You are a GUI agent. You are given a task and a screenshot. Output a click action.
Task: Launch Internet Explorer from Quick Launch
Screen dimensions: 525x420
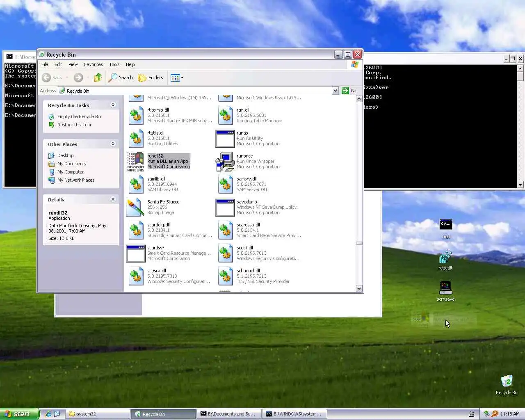click(x=48, y=414)
